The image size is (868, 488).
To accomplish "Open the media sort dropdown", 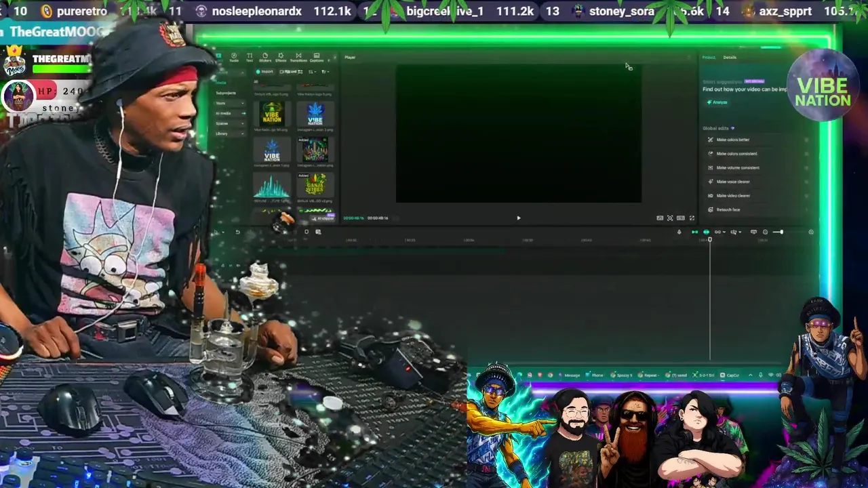I will [x=312, y=71].
